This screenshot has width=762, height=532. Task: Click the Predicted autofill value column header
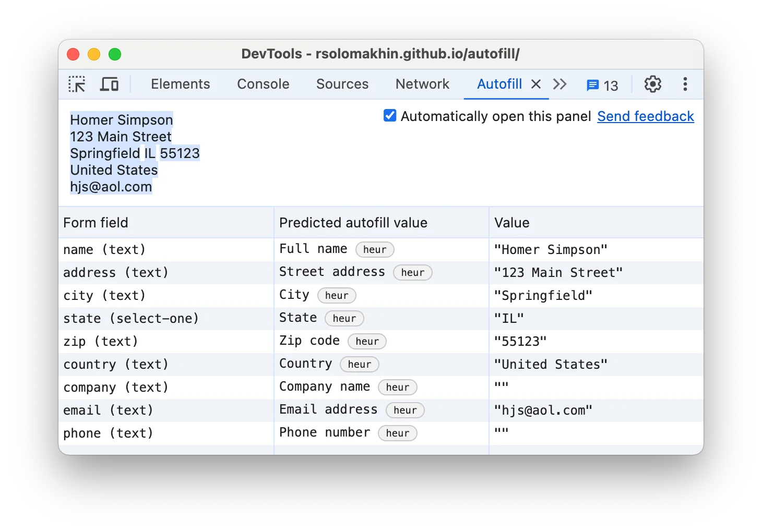(353, 222)
